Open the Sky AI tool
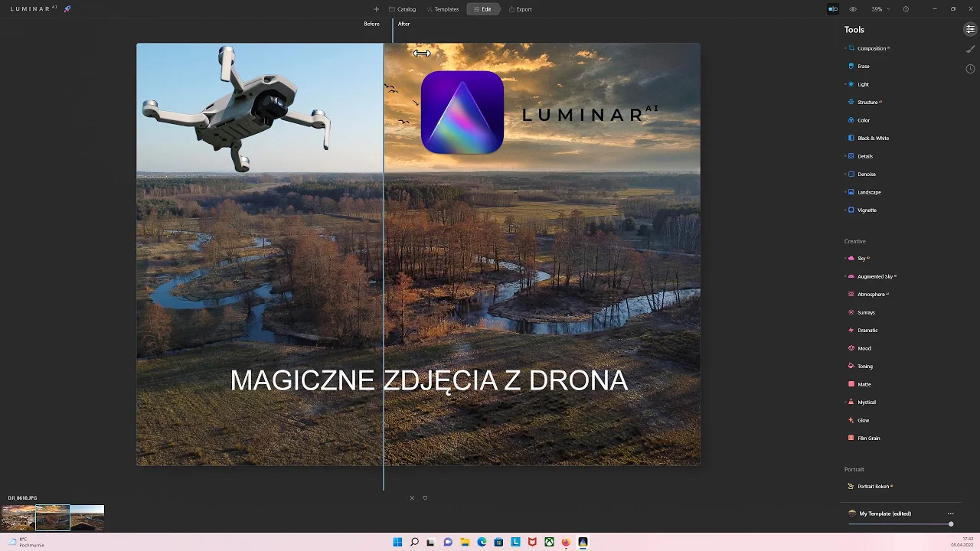This screenshot has width=980, height=551. 861,259
